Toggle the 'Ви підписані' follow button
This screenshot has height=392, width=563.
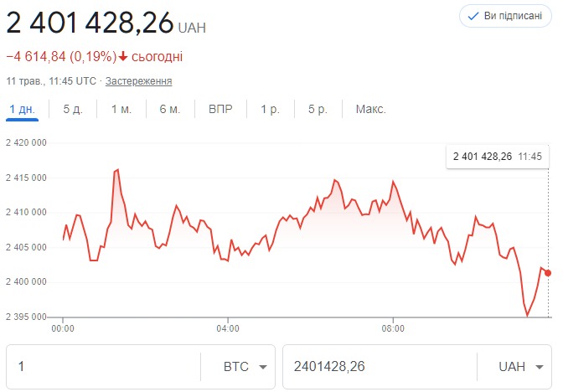click(x=505, y=16)
